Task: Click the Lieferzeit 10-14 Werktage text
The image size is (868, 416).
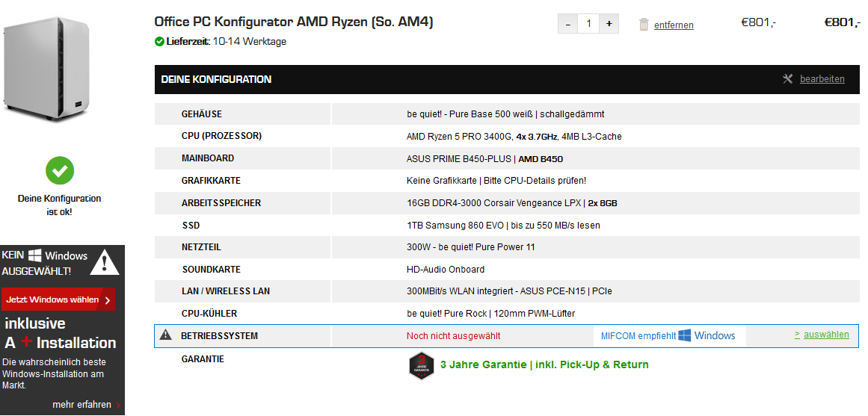Action: tap(227, 42)
